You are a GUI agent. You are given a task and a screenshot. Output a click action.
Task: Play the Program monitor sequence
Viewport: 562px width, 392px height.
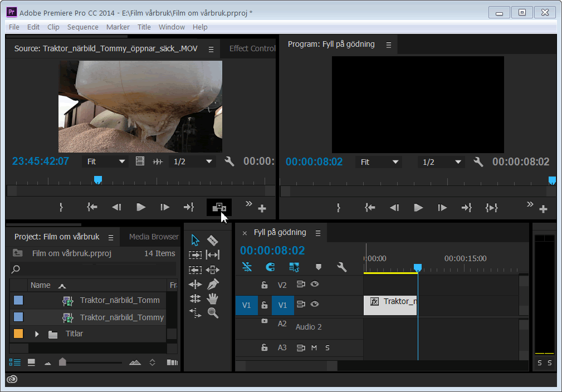pos(418,208)
